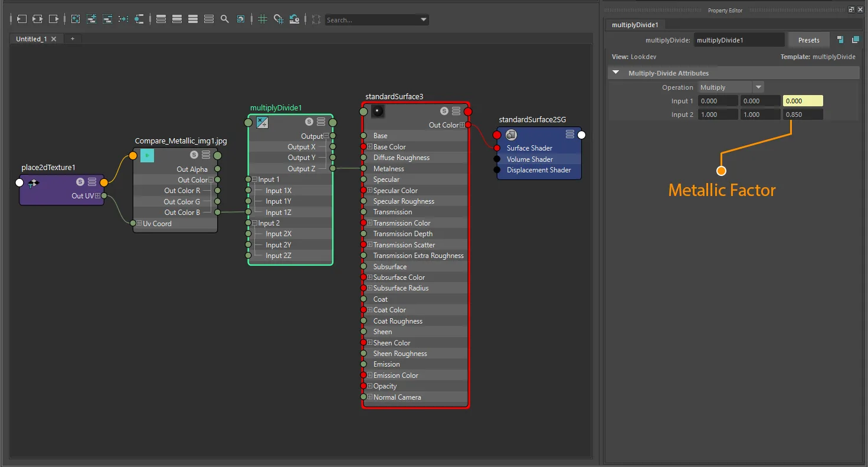Toggle solo S button on Compare_Metallic_img1.jpg node
Viewport: 868px width, 467px height.
(194, 155)
